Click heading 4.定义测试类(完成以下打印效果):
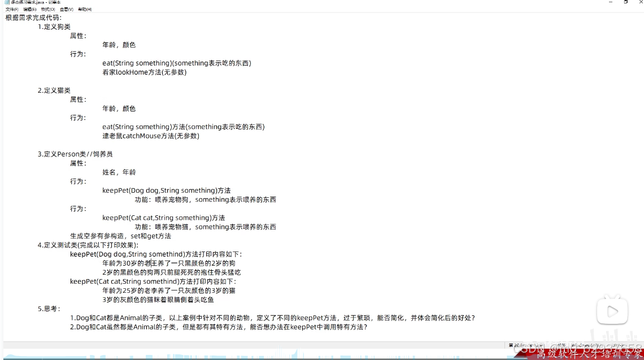Screen dimensions: 644x360 coord(88,245)
